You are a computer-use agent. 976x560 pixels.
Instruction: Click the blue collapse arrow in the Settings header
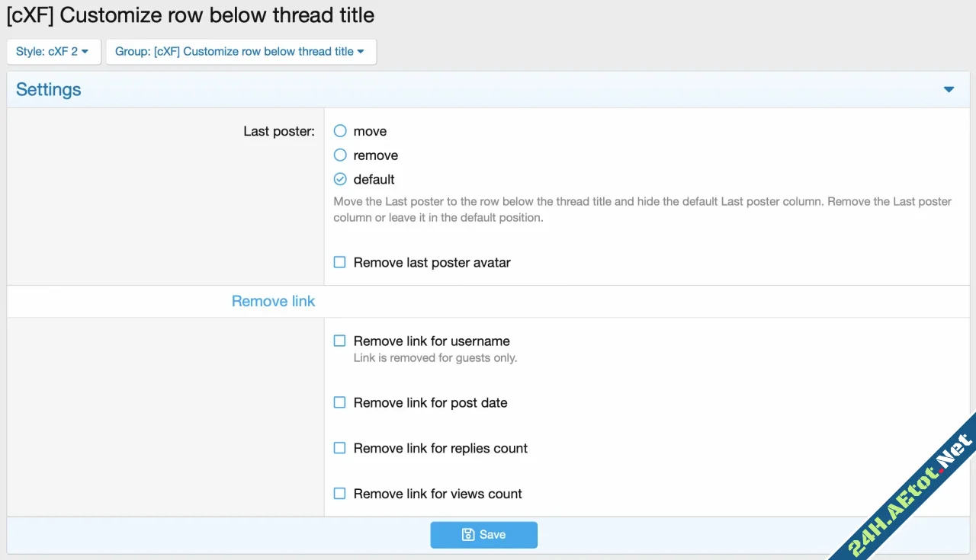[x=949, y=89]
